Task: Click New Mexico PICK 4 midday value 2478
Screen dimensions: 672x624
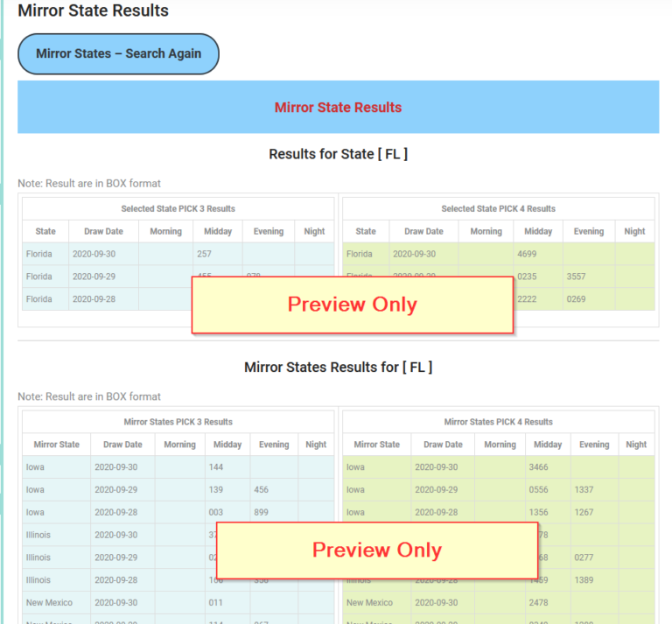Action: pyautogui.click(x=538, y=603)
